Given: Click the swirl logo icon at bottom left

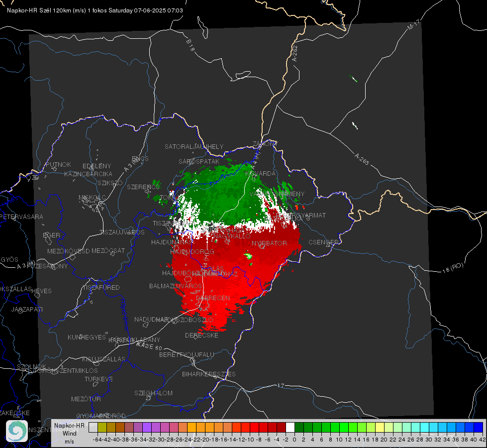Looking at the screenshot, I should coord(17,431).
